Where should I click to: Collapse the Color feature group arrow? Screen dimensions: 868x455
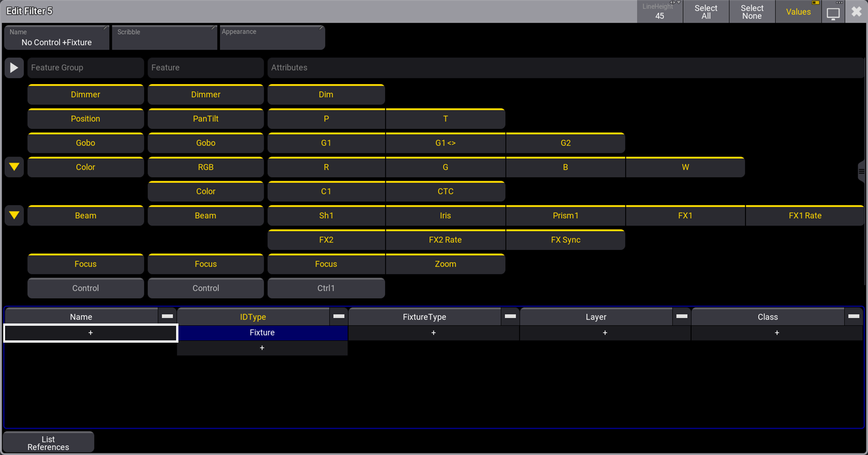(14, 167)
